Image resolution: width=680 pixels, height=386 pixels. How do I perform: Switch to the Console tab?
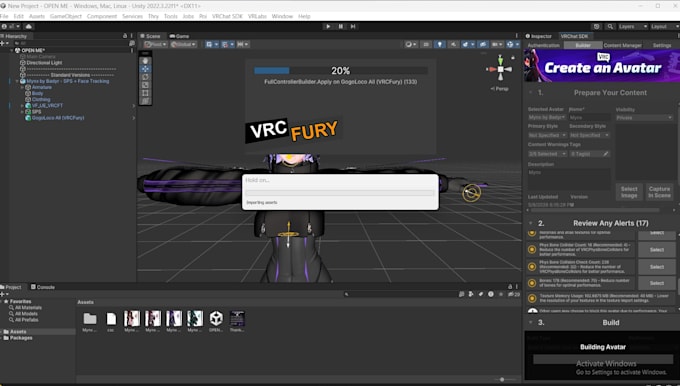43,287
